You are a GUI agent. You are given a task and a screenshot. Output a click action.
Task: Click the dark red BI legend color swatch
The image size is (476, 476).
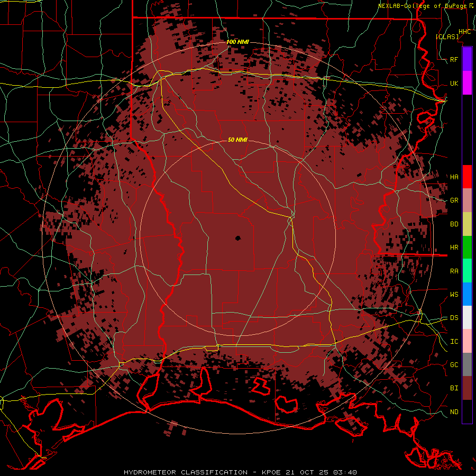tap(467, 388)
